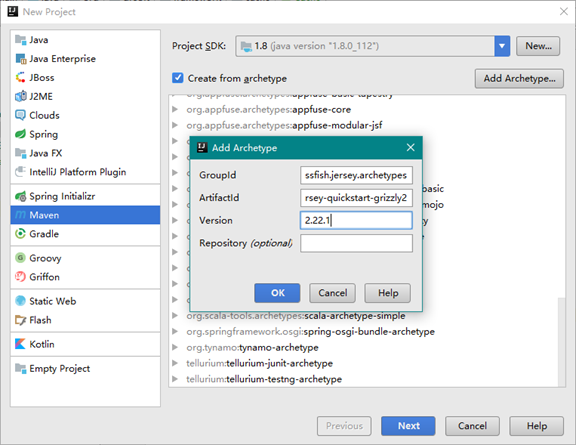Click New... SDK button
This screenshot has height=445, width=576.
point(538,46)
